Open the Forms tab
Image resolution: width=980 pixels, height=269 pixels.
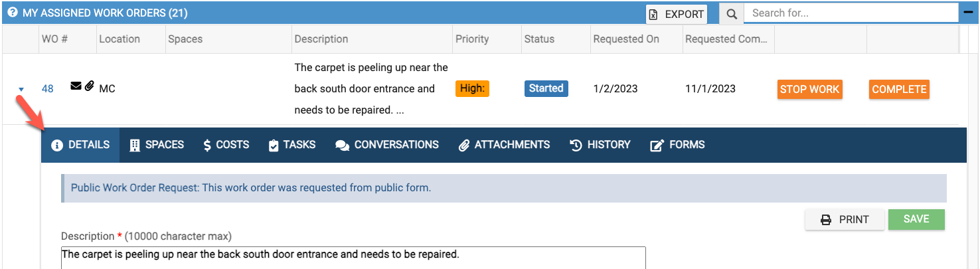tap(677, 145)
